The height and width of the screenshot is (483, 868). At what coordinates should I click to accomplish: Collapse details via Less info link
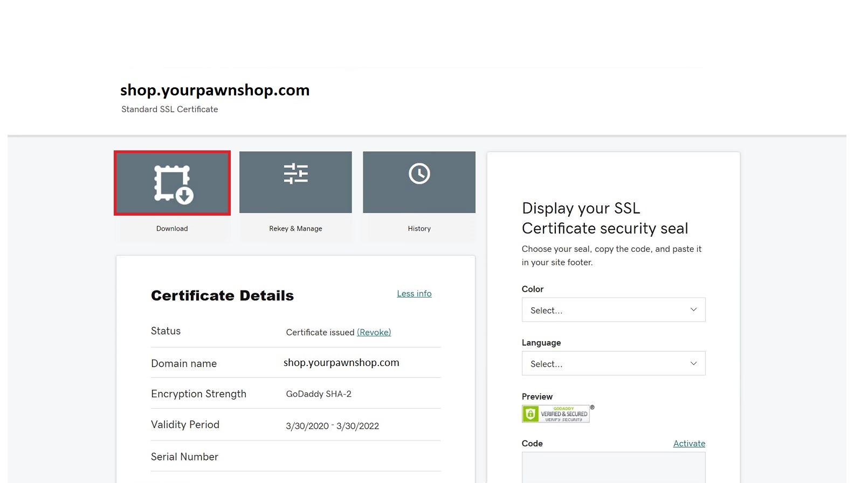pos(414,294)
